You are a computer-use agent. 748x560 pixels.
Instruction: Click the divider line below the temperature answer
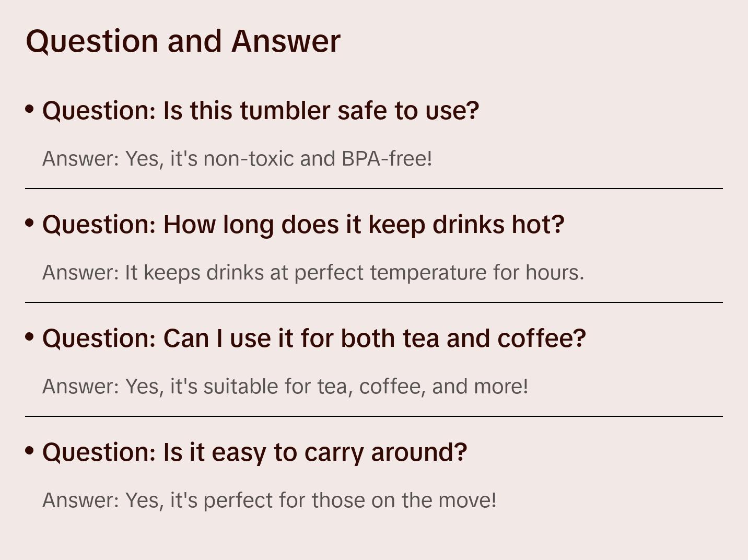374,302
